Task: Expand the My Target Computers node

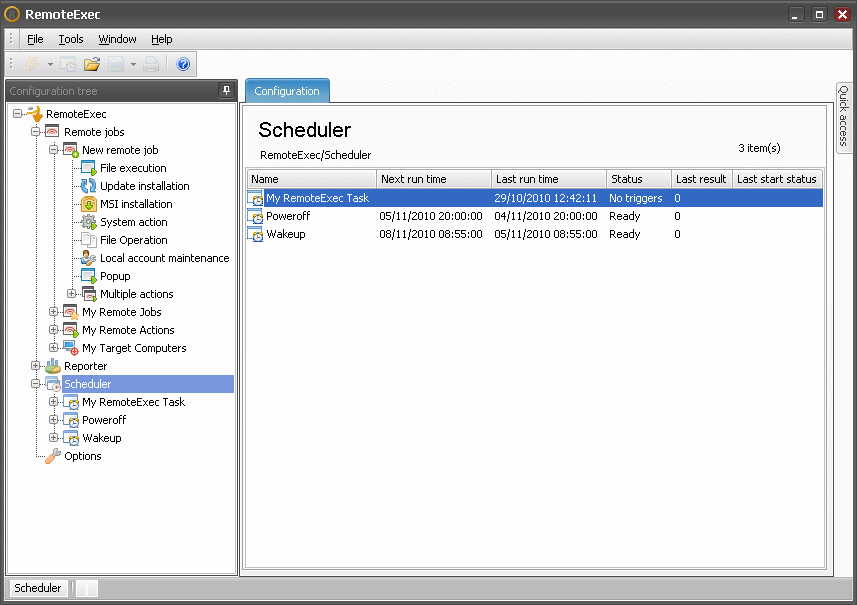Action: (54, 348)
